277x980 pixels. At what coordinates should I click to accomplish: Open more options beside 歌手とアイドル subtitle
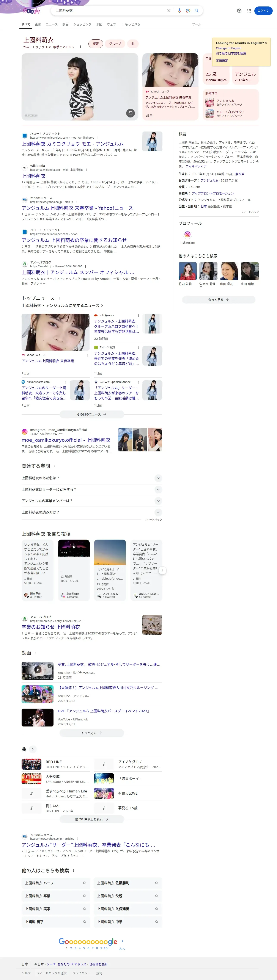pos(81,47)
